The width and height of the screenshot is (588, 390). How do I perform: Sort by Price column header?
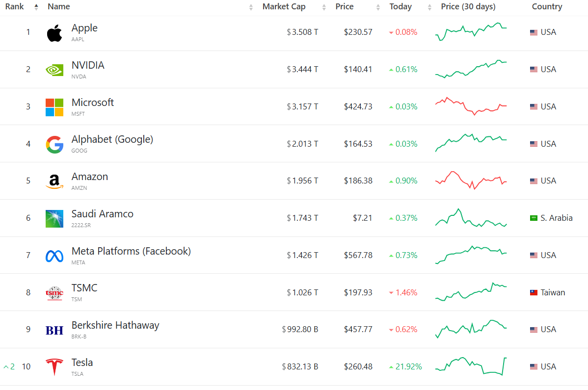pos(345,7)
